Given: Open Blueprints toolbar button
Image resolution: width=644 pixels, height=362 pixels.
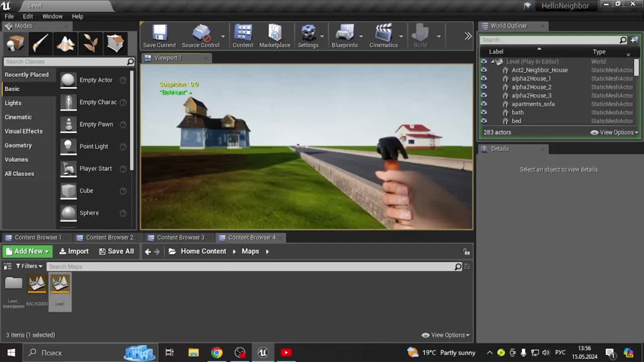Looking at the screenshot, I should 345,36.
